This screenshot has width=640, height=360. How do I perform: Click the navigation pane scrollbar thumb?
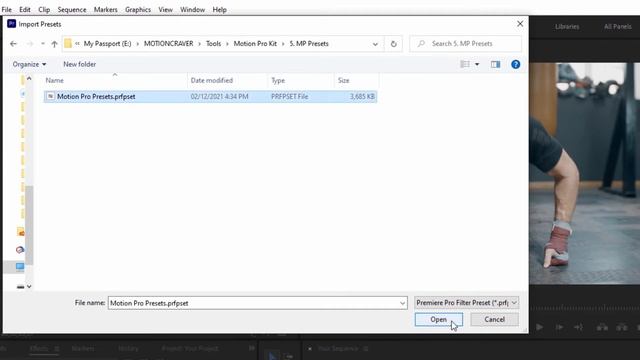pos(29,225)
